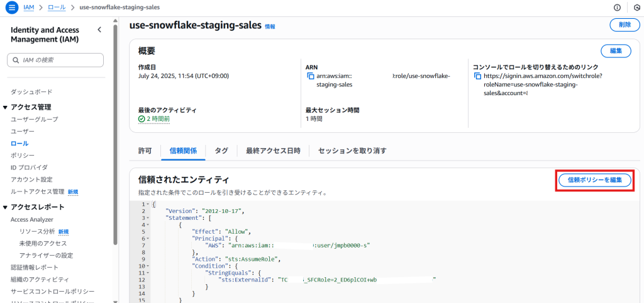The height and width of the screenshot is (303, 644).
Task: Open ロール in sidebar
Action: pyautogui.click(x=19, y=144)
